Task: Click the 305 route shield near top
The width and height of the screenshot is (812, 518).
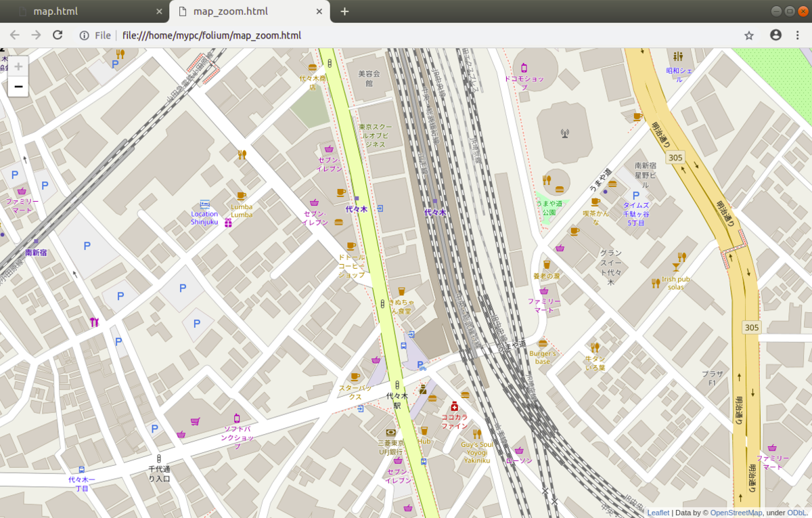Action: click(x=675, y=157)
